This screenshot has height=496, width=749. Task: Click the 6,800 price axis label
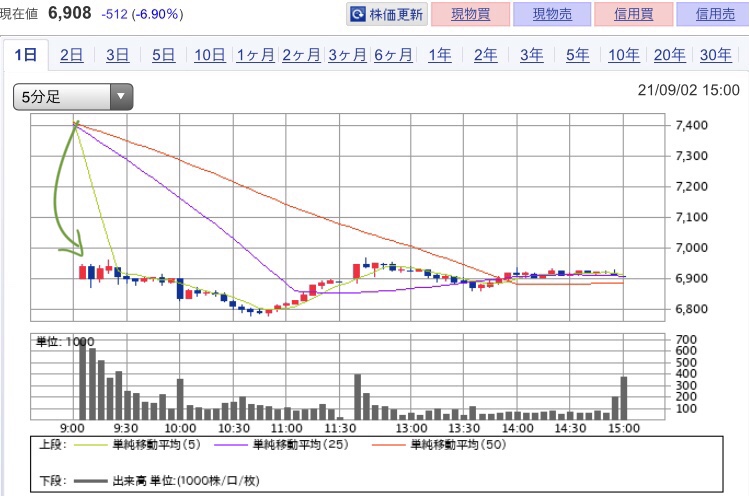pyautogui.click(x=691, y=309)
